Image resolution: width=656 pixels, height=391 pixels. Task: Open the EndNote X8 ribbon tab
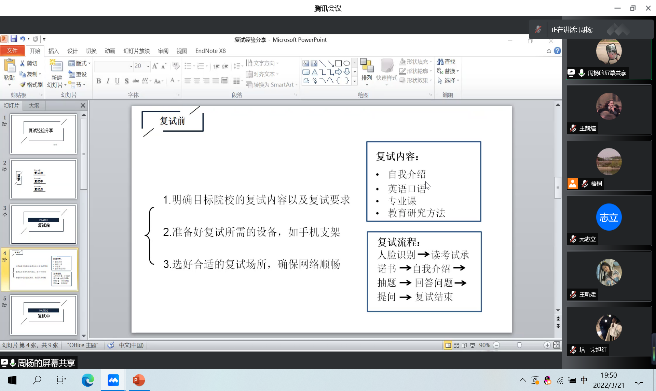pos(211,51)
